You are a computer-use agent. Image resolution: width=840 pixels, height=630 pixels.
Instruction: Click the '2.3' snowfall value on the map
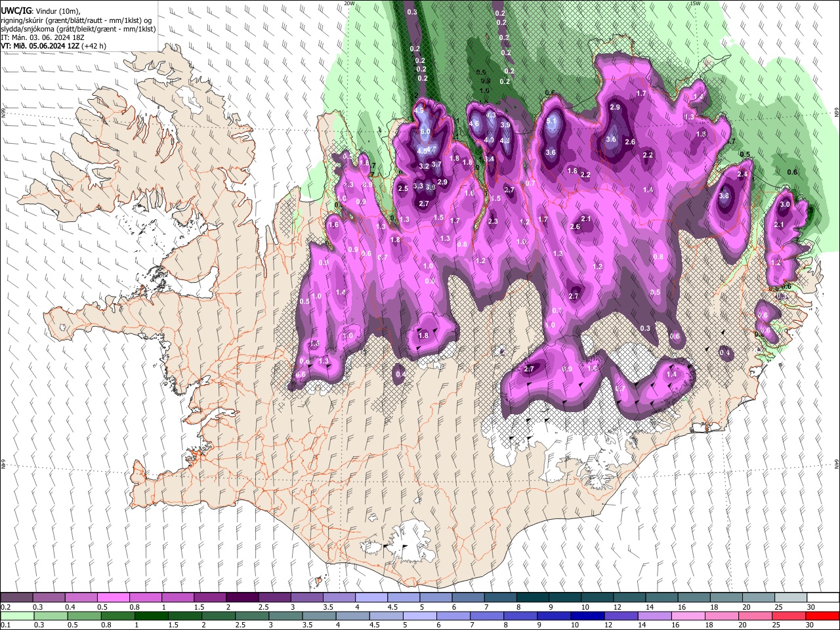493,222
